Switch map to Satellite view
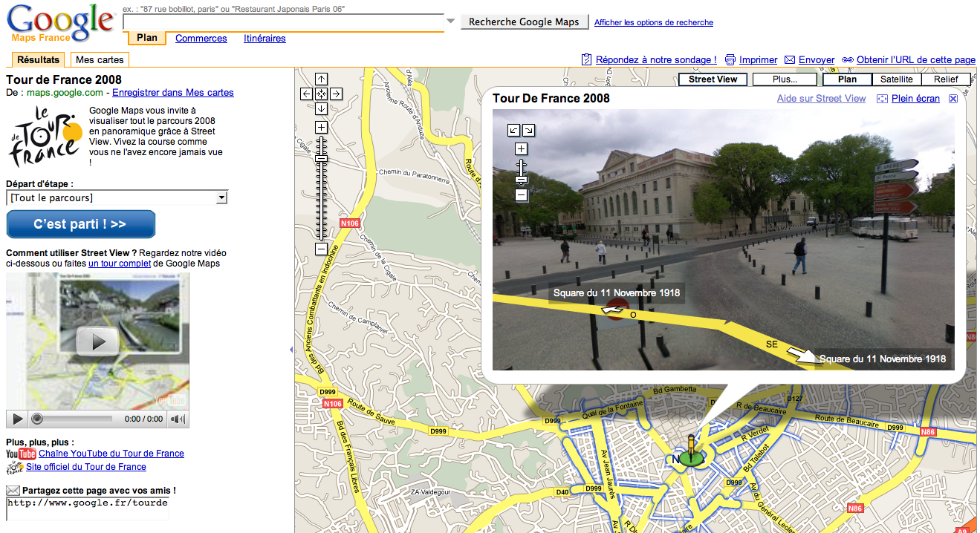This screenshot has height=533, width=980. click(897, 79)
